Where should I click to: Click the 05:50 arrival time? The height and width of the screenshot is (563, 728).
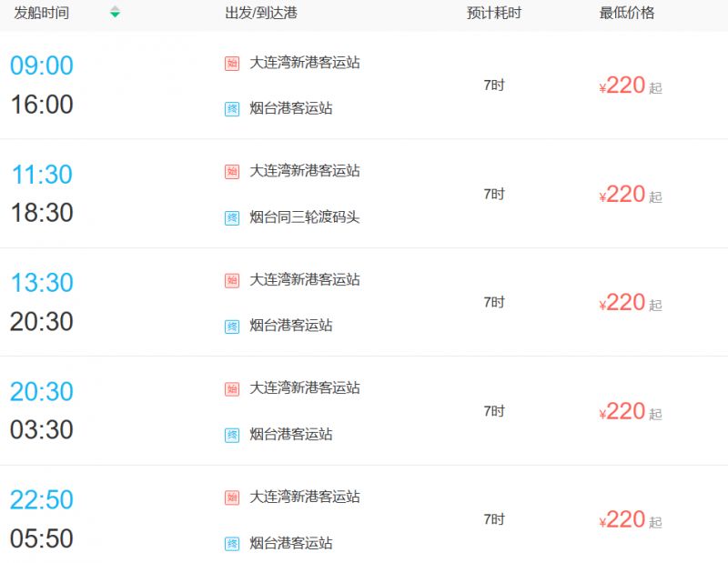(x=42, y=538)
